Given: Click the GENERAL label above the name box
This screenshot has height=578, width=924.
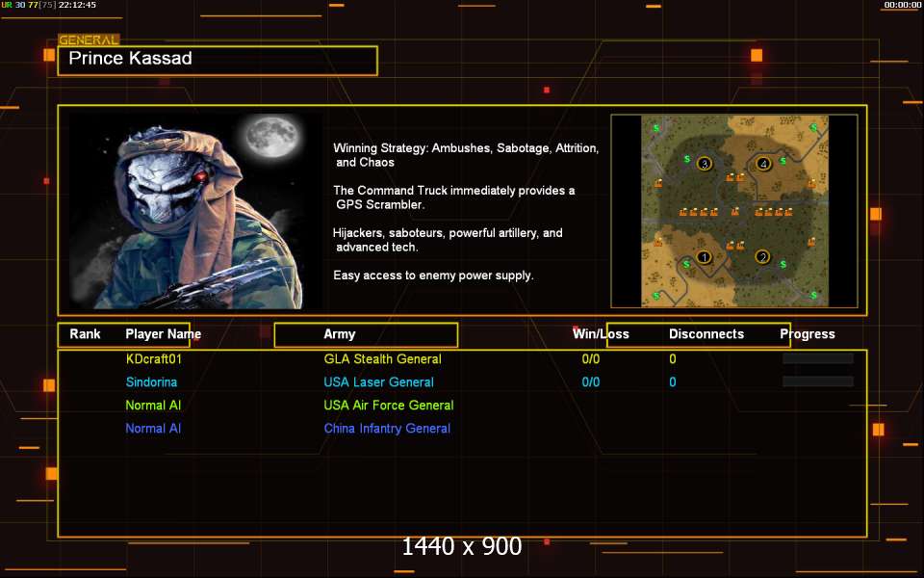Looking at the screenshot, I should click(x=89, y=40).
